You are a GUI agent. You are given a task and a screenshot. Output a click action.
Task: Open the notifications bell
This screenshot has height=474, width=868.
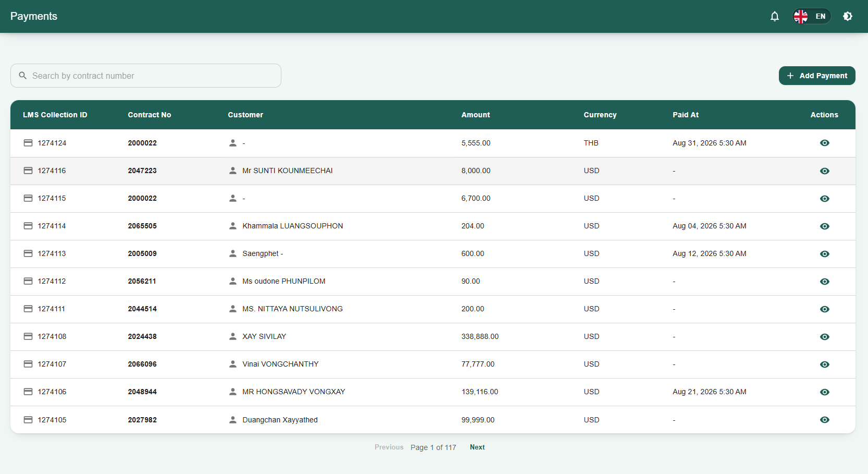(775, 16)
